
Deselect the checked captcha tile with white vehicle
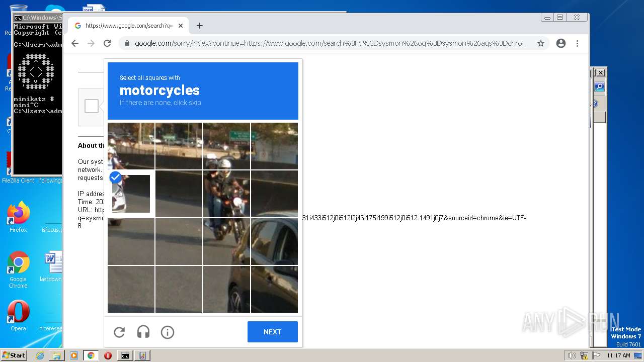point(131,194)
